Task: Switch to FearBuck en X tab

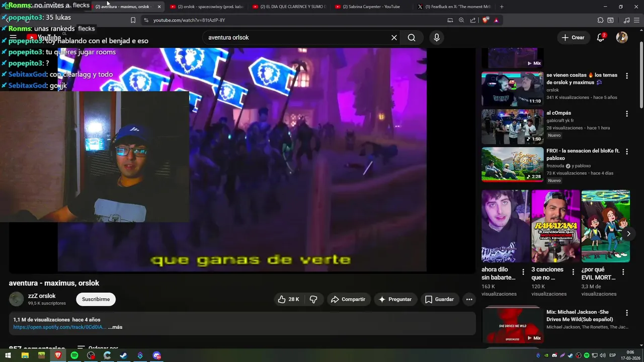Action: click(455, 7)
